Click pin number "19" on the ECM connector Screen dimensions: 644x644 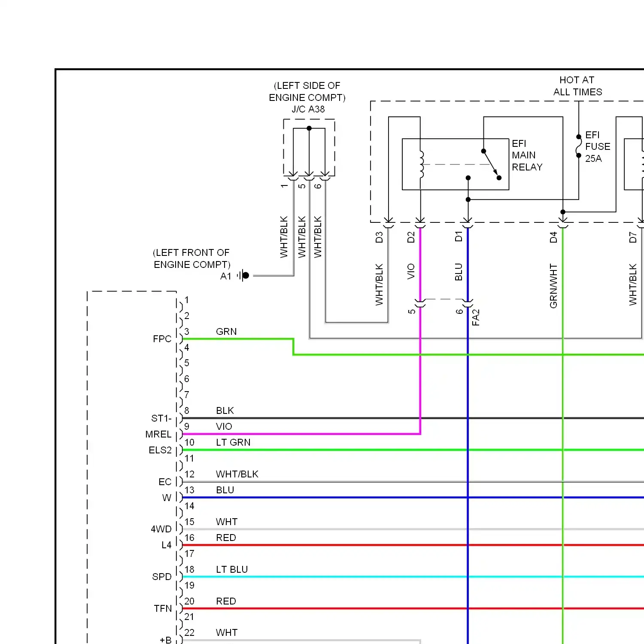(x=189, y=585)
